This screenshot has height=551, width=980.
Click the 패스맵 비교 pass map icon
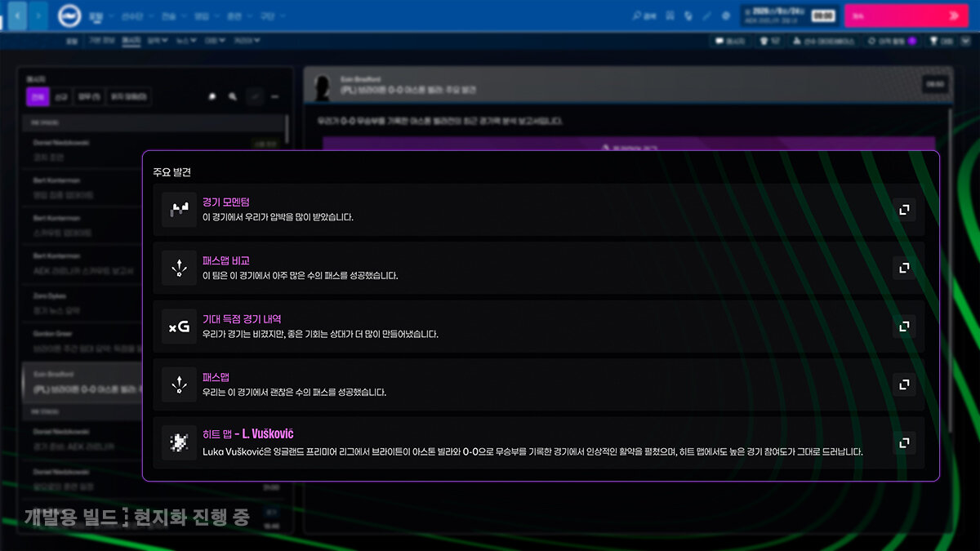tap(179, 268)
